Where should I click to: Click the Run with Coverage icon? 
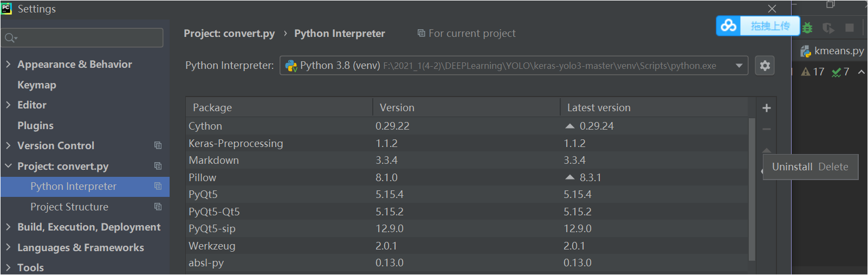[828, 28]
